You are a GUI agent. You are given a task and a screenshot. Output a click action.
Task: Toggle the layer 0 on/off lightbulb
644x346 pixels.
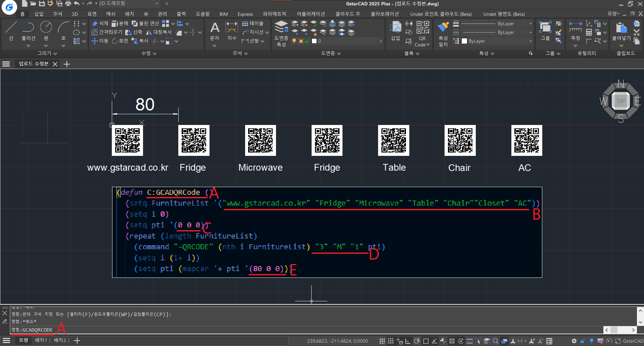point(294,41)
